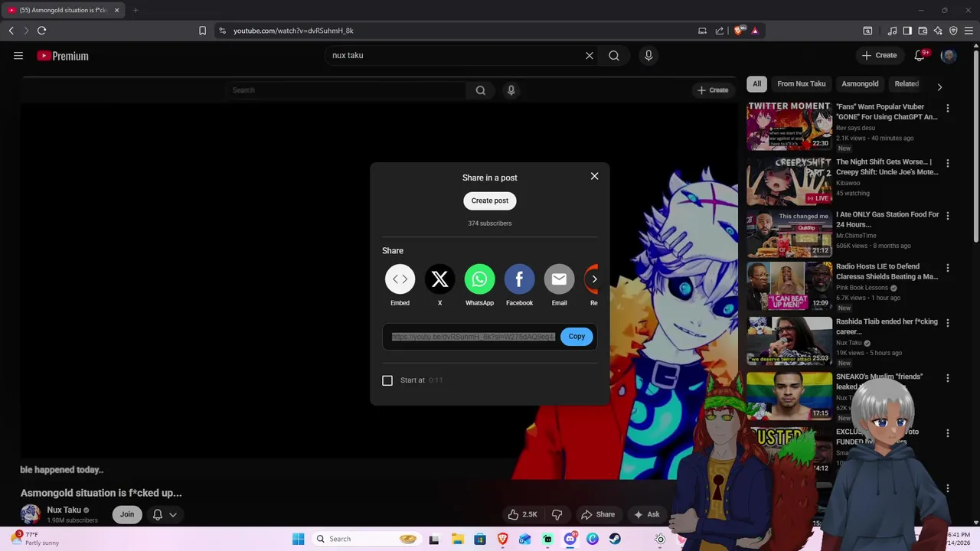Select the All filter chip
The width and height of the screenshot is (980, 551).
pos(756,84)
